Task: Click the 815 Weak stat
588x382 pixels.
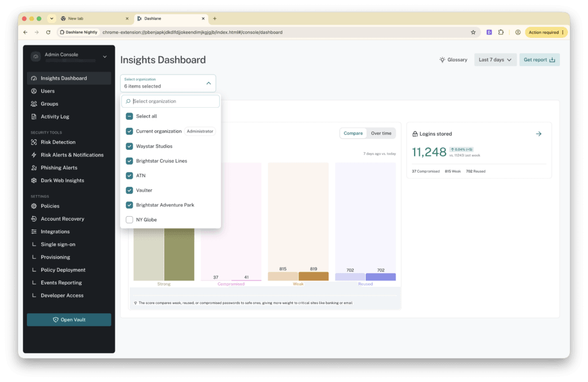Action: 452,171
